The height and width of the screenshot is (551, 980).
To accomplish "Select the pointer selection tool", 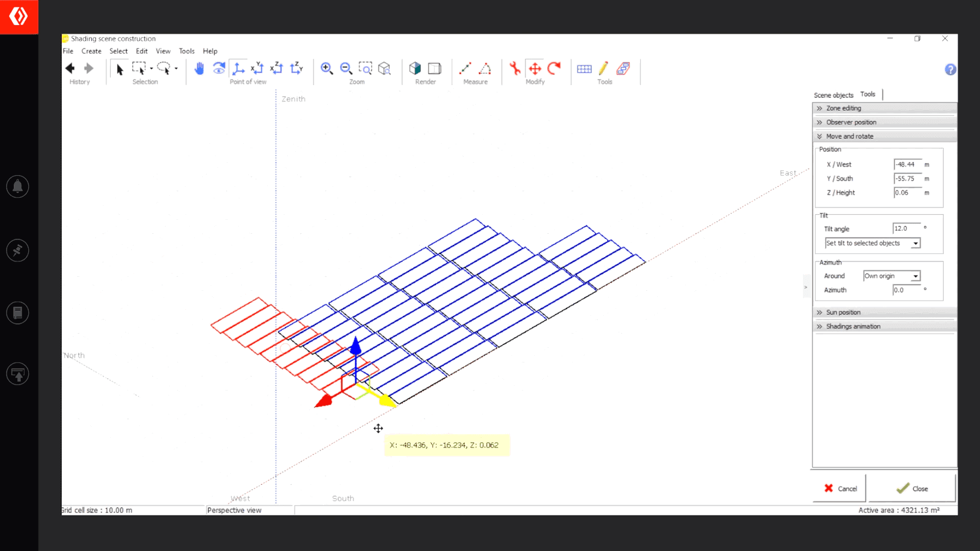I will tap(119, 69).
